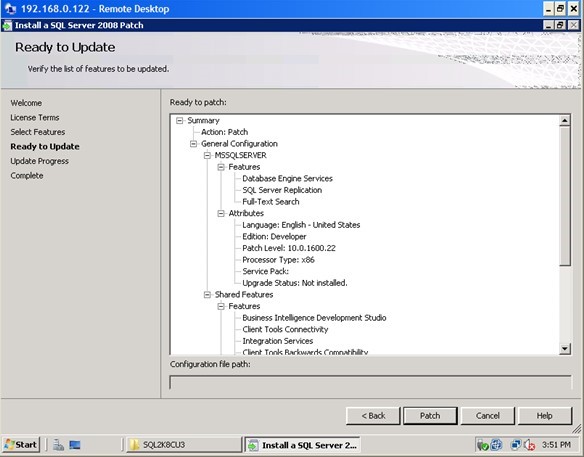Click the Patch button

[430, 416]
